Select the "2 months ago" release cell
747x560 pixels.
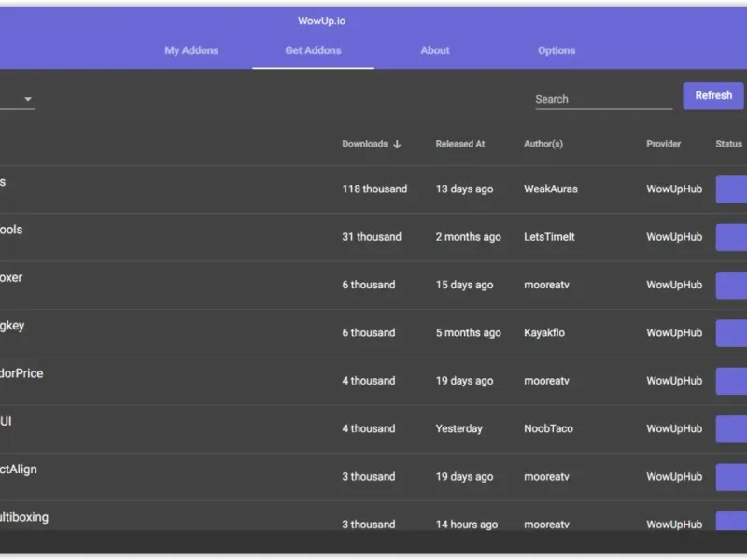point(469,237)
